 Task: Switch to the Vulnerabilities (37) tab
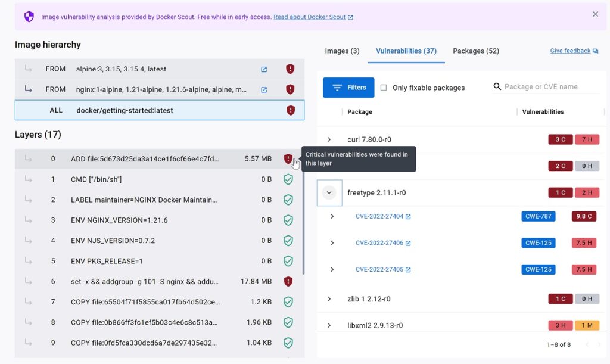(406, 51)
